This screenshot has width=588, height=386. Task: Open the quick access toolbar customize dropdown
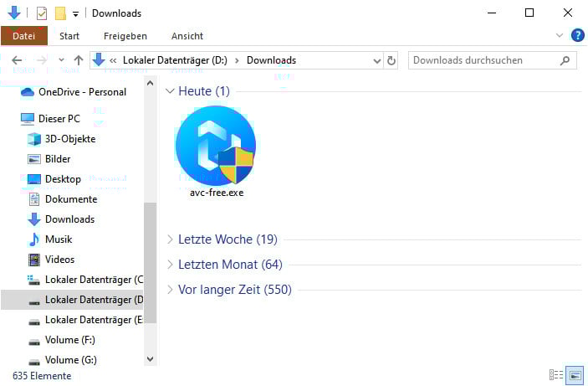[x=76, y=14]
